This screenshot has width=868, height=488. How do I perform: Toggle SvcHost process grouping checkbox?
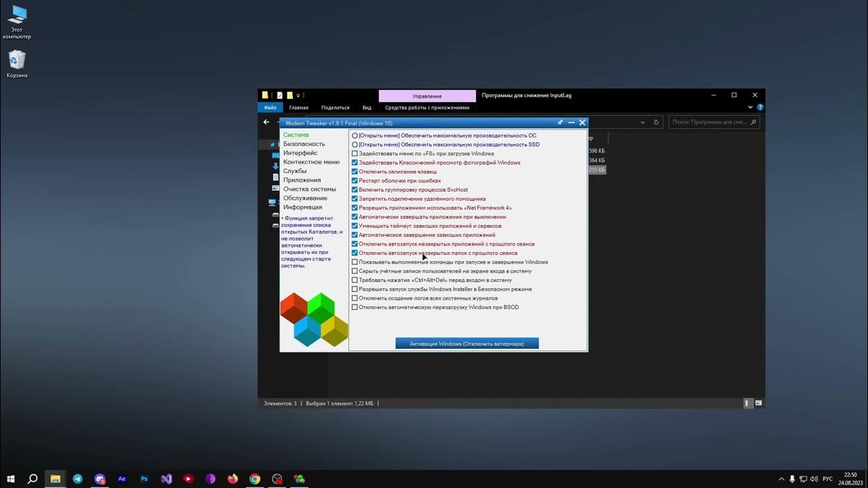355,190
